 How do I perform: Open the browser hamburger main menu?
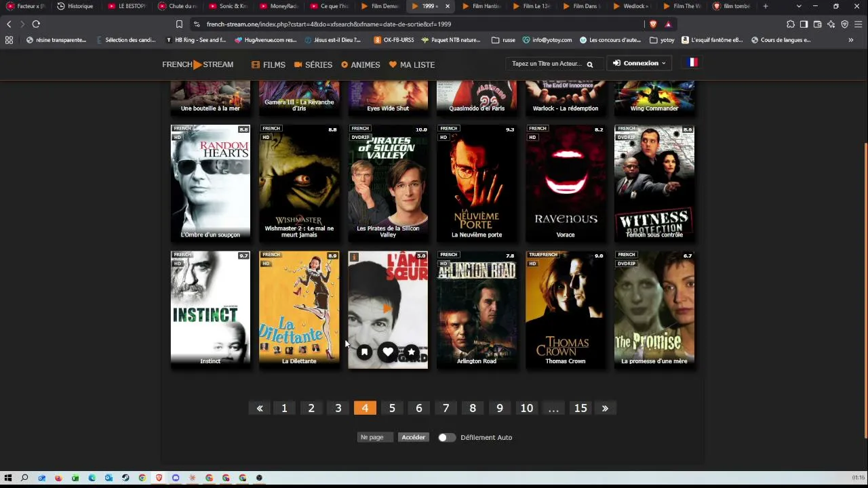click(858, 24)
